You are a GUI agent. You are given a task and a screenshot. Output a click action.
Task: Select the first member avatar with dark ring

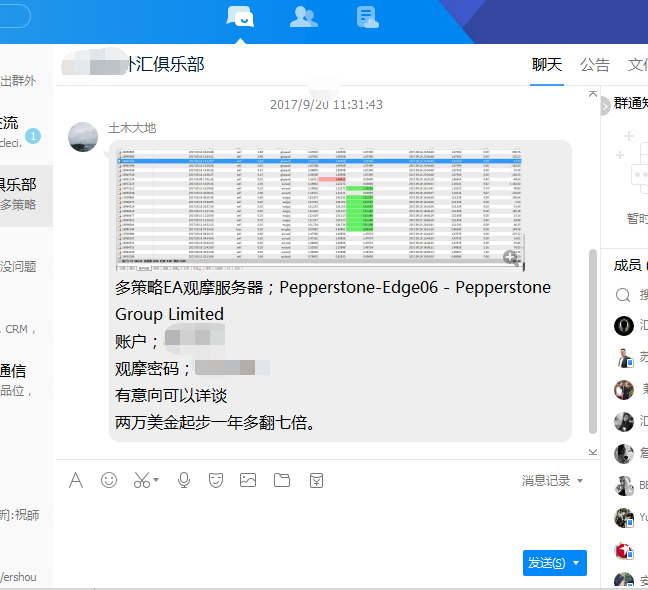(x=624, y=326)
